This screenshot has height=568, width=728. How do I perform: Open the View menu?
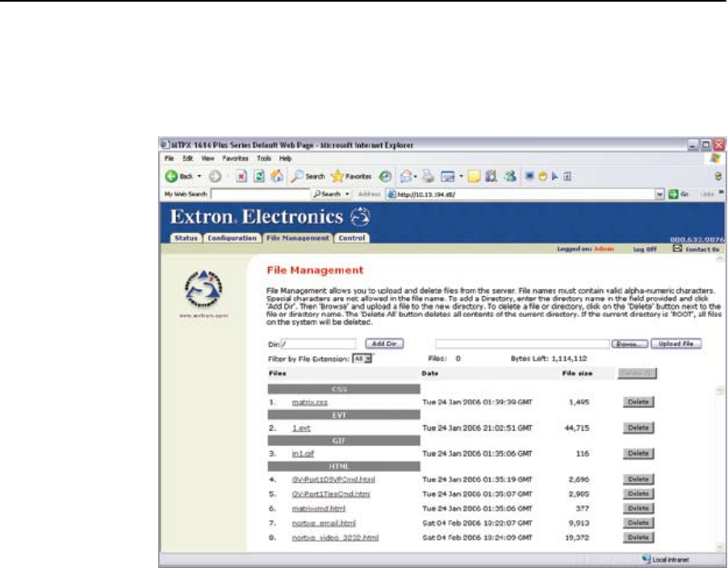tap(207, 158)
